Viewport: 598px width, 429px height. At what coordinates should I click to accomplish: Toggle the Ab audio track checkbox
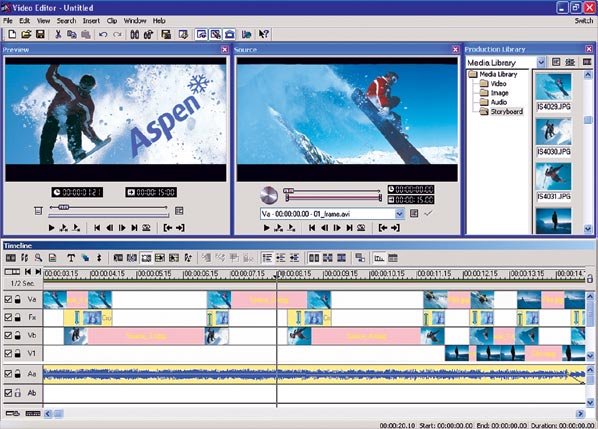coord(8,392)
